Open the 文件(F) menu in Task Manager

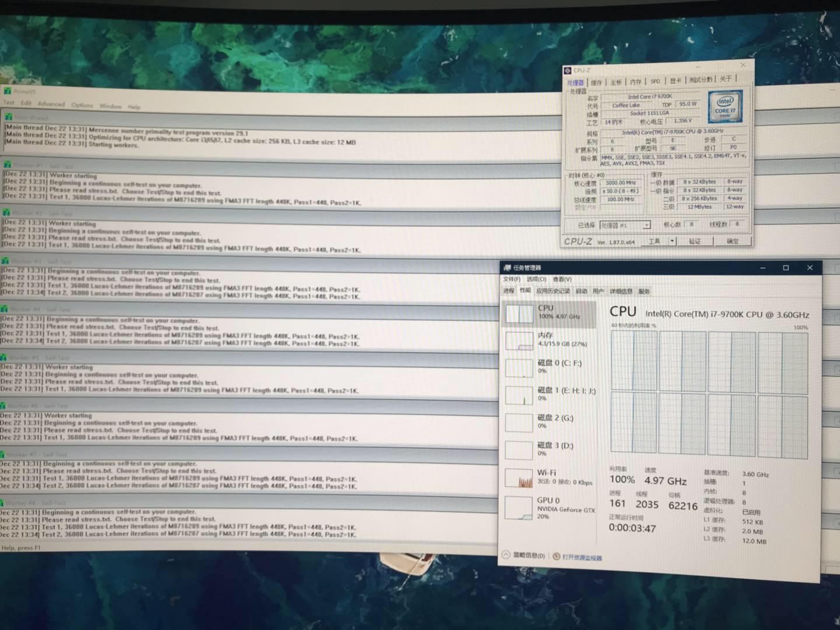pos(512,279)
